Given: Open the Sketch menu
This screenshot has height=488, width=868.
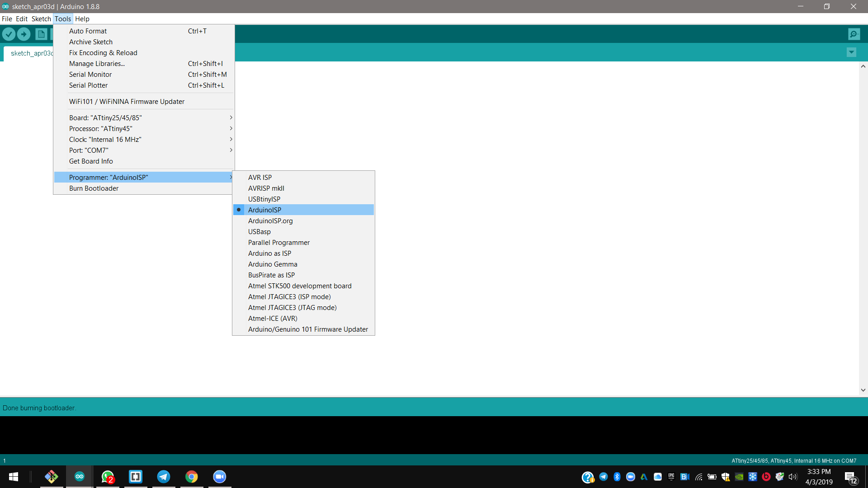Looking at the screenshot, I should [41, 19].
